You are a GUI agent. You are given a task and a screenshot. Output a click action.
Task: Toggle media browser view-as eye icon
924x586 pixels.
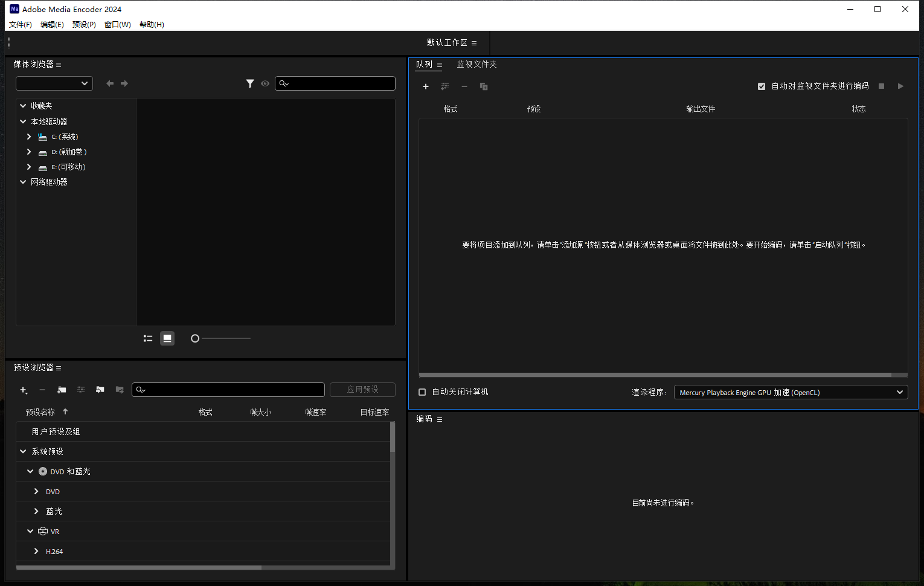(x=265, y=83)
